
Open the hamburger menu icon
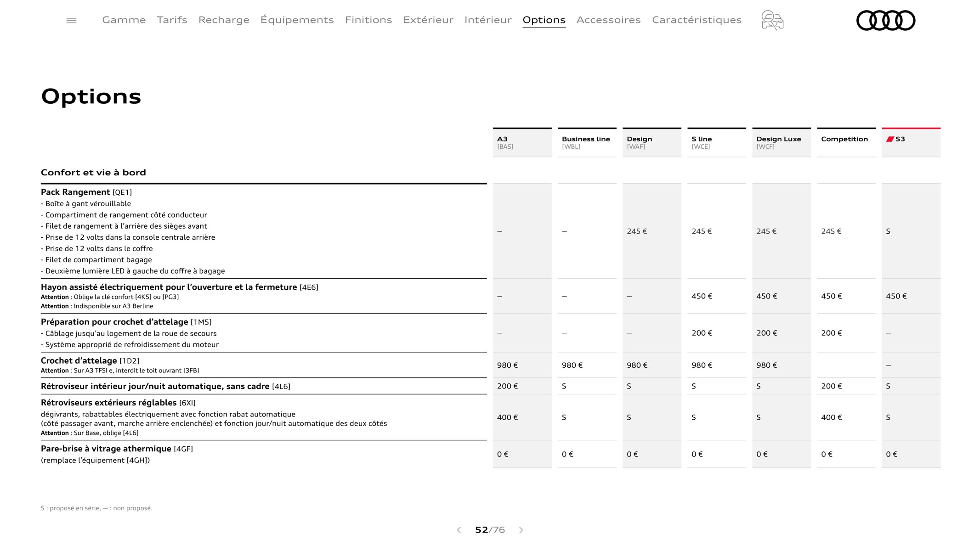coord(71,21)
